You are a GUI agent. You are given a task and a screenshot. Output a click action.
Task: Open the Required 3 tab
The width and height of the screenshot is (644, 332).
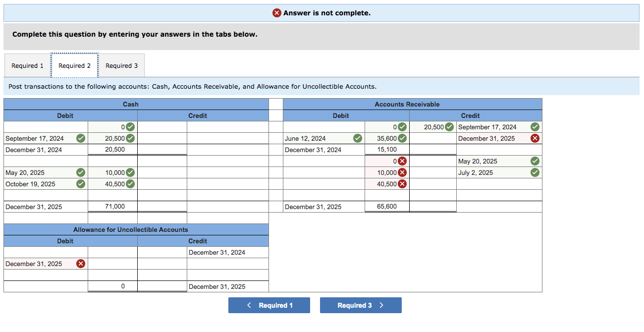point(122,65)
